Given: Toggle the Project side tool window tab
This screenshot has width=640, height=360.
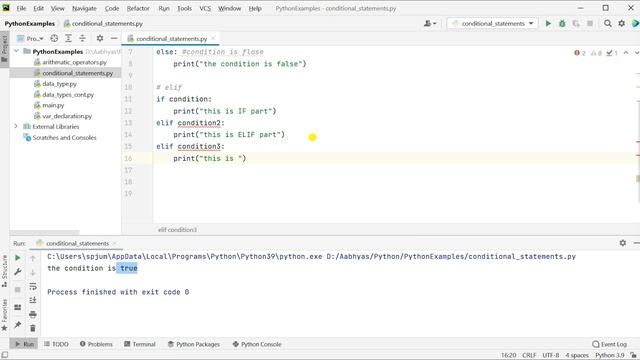Looking at the screenshot, I should [4, 49].
